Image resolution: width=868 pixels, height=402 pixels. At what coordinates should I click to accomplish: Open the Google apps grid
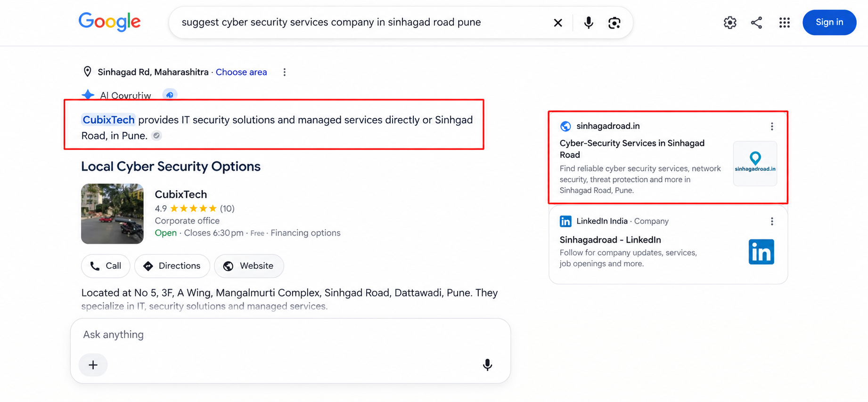(785, 23)
